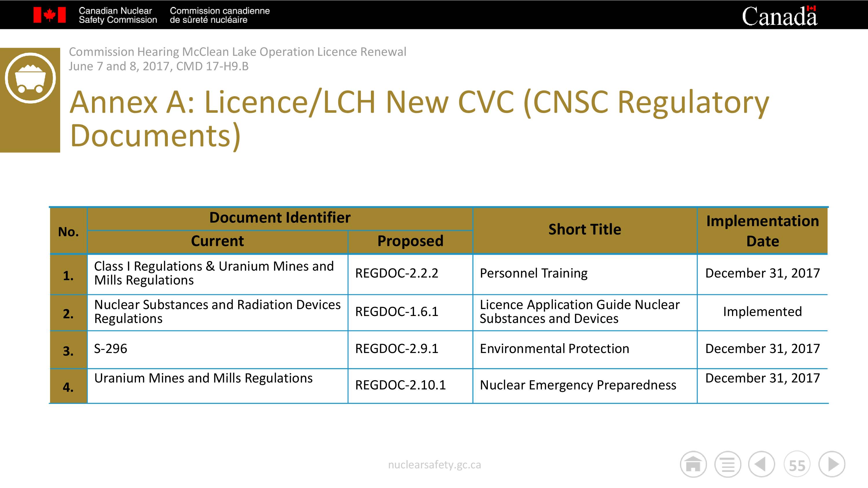Select the REGDOC-2.2.2 cell
868x488 pixels.
pyautogui.click(x=410, y=274)
